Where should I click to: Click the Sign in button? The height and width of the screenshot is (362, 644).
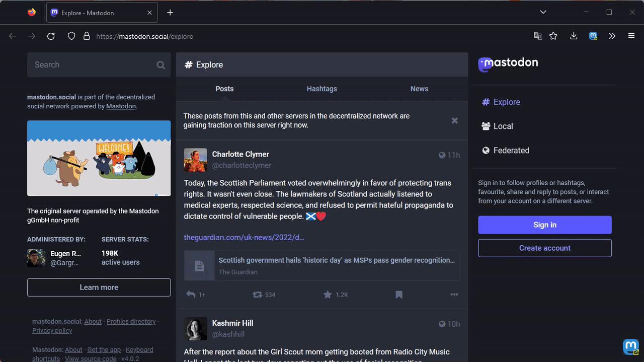tap(545, 225)
